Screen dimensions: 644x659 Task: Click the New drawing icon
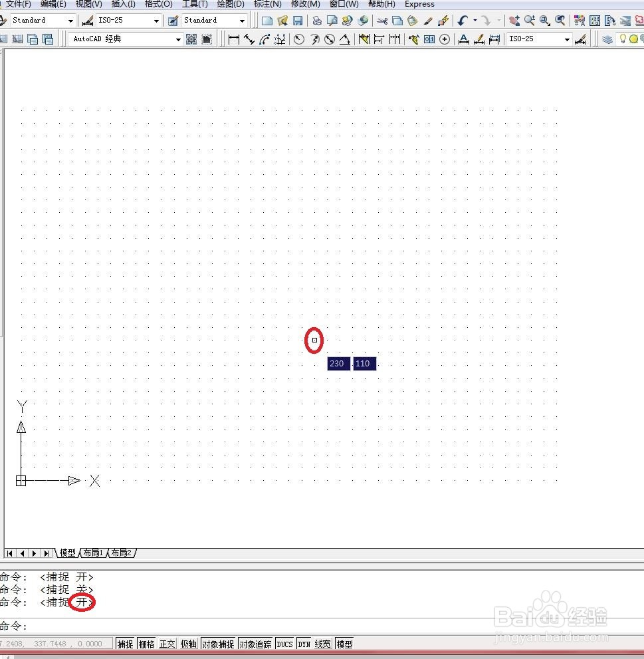pyautogui.click(x=267, y=21)
